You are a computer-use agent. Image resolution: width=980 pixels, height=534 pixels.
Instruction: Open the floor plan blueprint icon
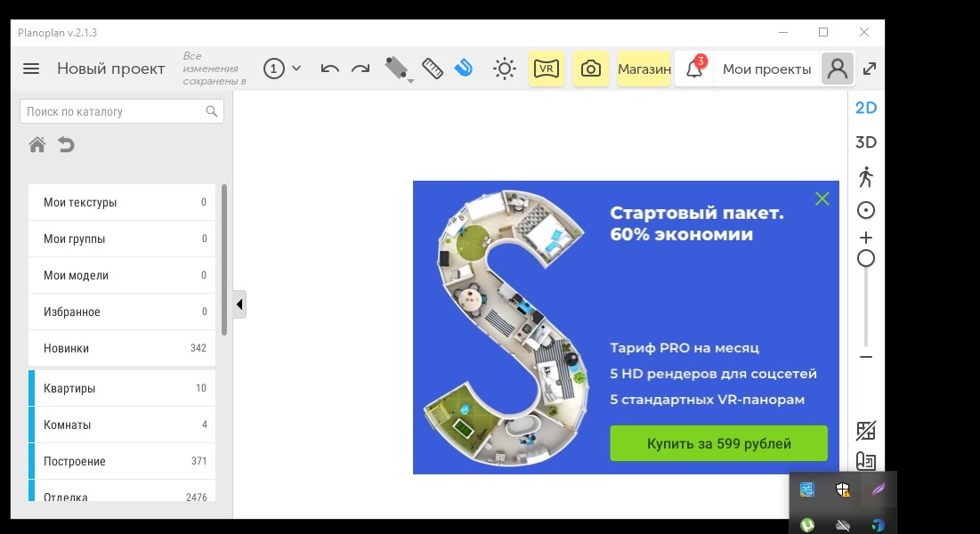(866, 462)
